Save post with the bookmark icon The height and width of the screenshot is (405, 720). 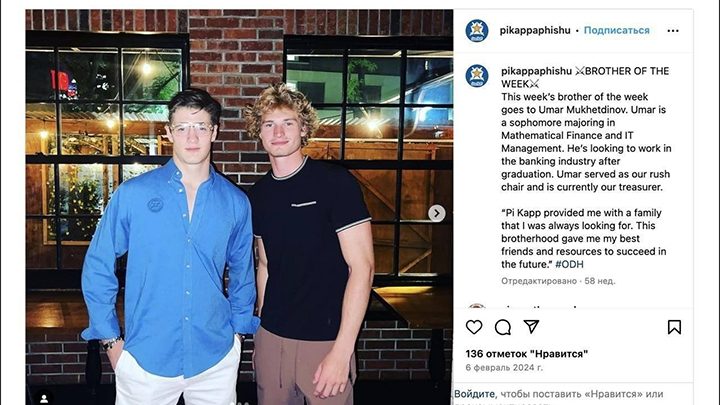pyautogui.click(x=674, y=327)
